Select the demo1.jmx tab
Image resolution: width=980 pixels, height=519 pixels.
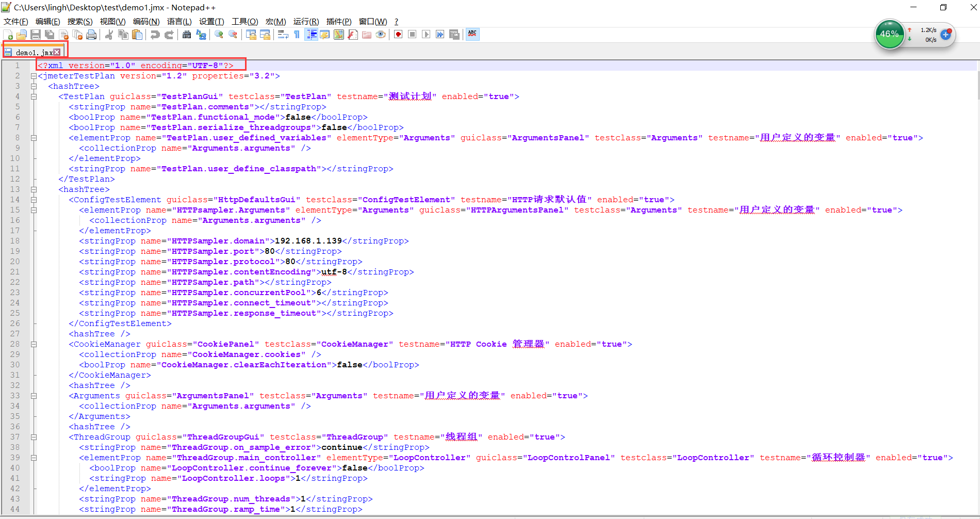(x=31, y=52)
